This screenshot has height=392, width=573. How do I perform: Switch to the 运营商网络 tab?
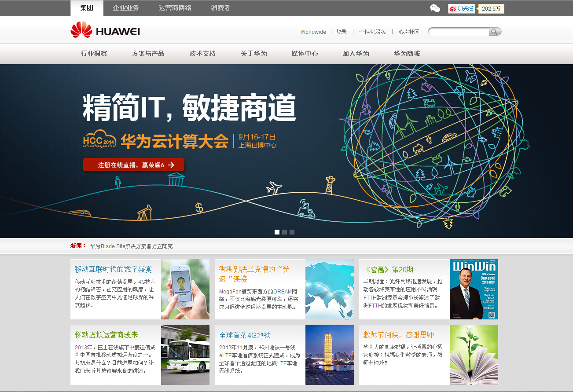[x=175, y=8]
